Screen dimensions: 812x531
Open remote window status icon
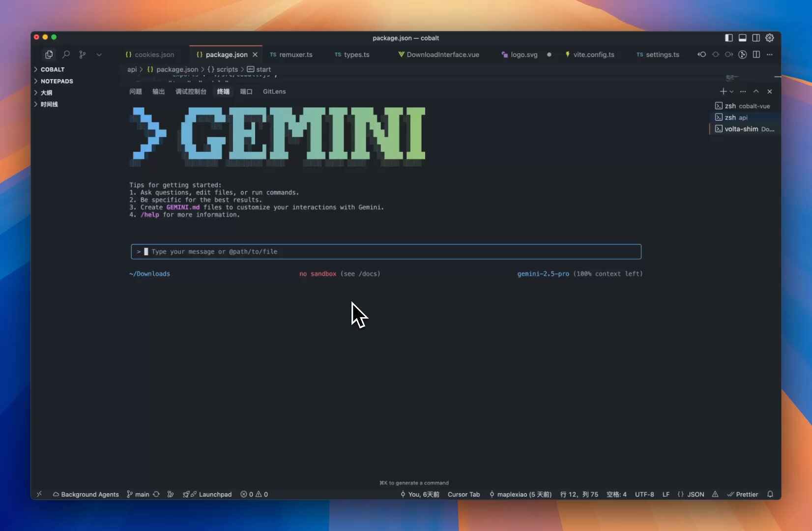point(39,494)
